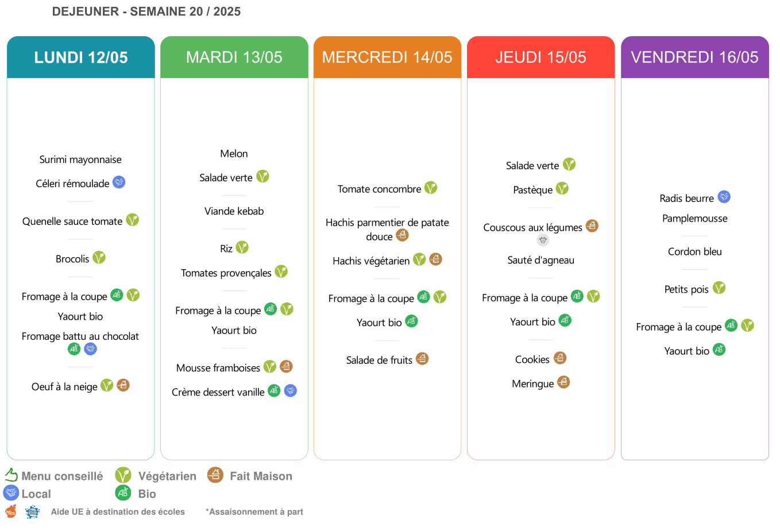The image size is (780, 532).
Task: Select the LUNDI 12/05 header
Action: [x=81, y=57]
